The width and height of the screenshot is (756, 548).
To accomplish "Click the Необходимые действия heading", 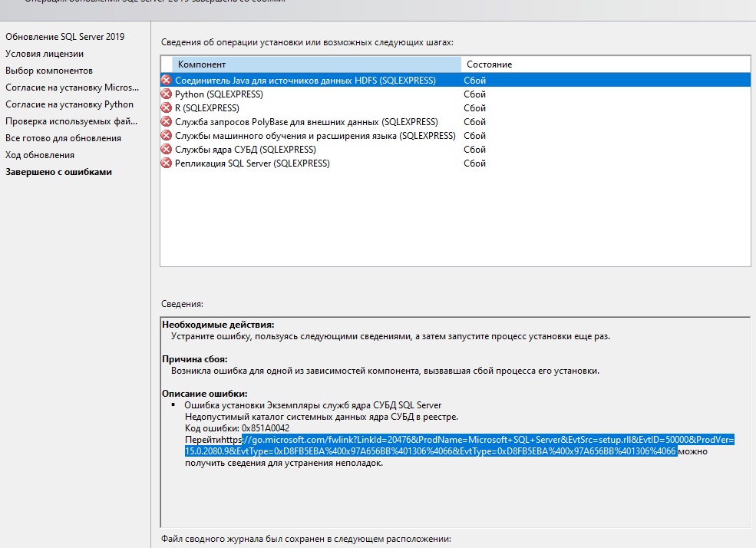I will (218, 325).
